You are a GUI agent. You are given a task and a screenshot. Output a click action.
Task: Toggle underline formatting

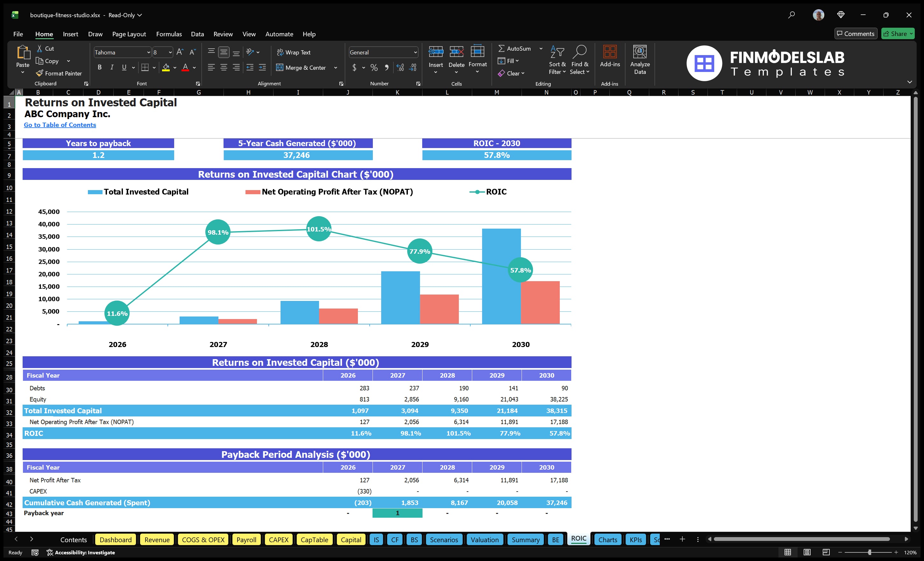[x=124, y=67]
